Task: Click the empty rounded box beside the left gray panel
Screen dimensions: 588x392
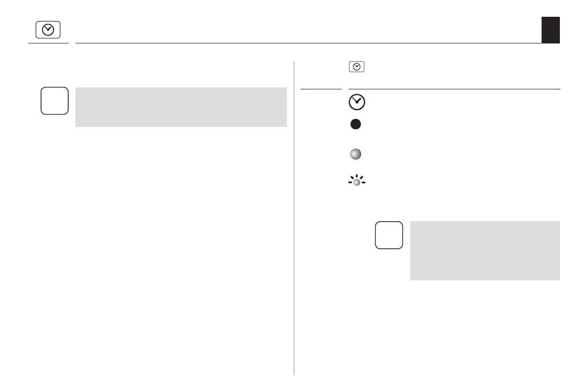Action: click(54, 101)
